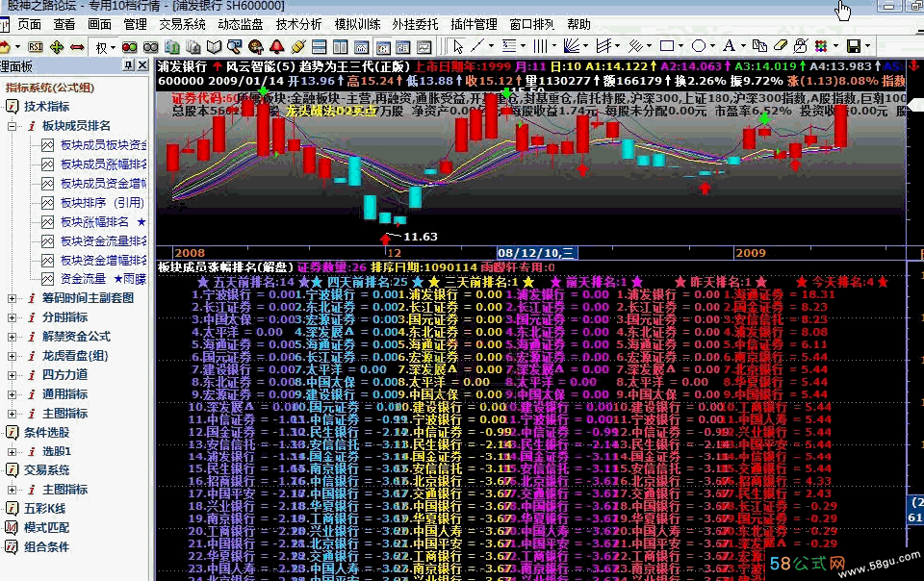Image resolution: width=924 pixels, height=581 pixels.
Task: Select the arrow pointer drawing tool
Action: [x=458, y=46]
